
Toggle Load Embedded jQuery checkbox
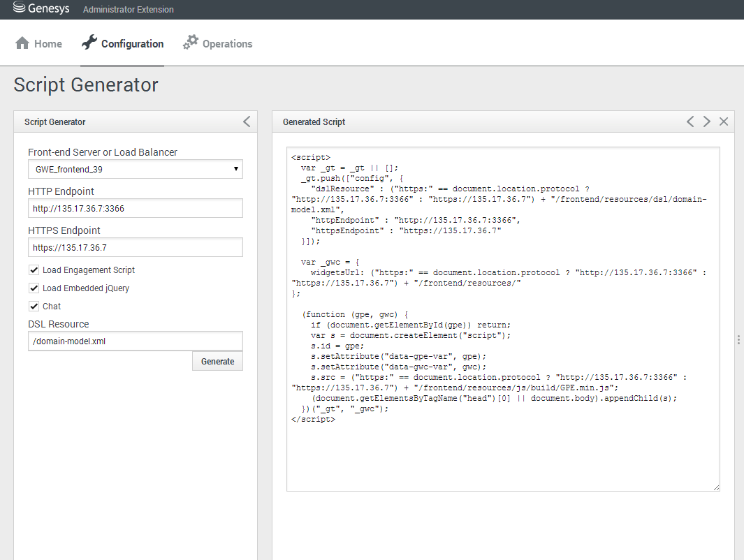(x=34, y=288)
